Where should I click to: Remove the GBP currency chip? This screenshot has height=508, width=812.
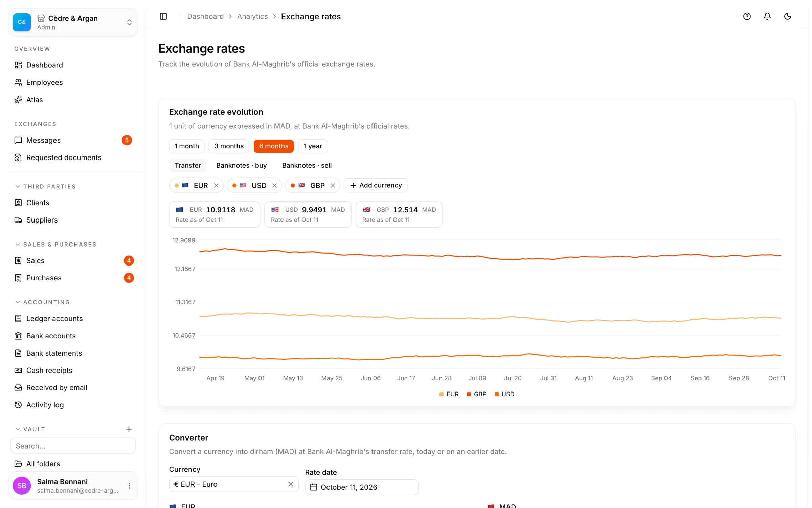(x=333, y=185)
